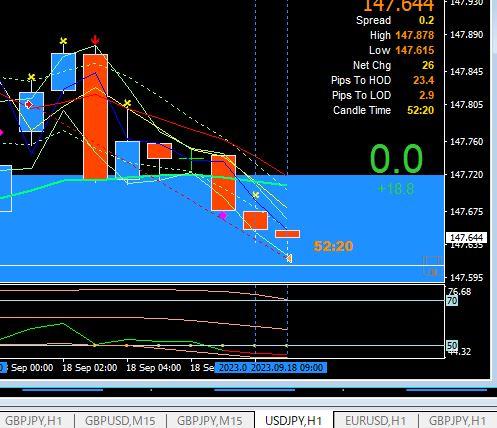
Task: Click the +18.8 pips label
Action: [x=396, y=189]
